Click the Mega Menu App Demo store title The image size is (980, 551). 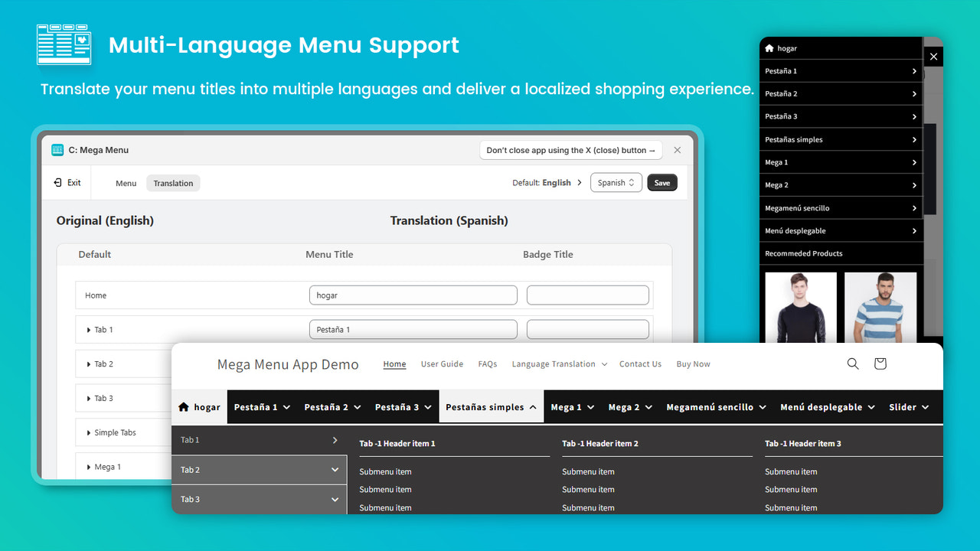(288, 364)
